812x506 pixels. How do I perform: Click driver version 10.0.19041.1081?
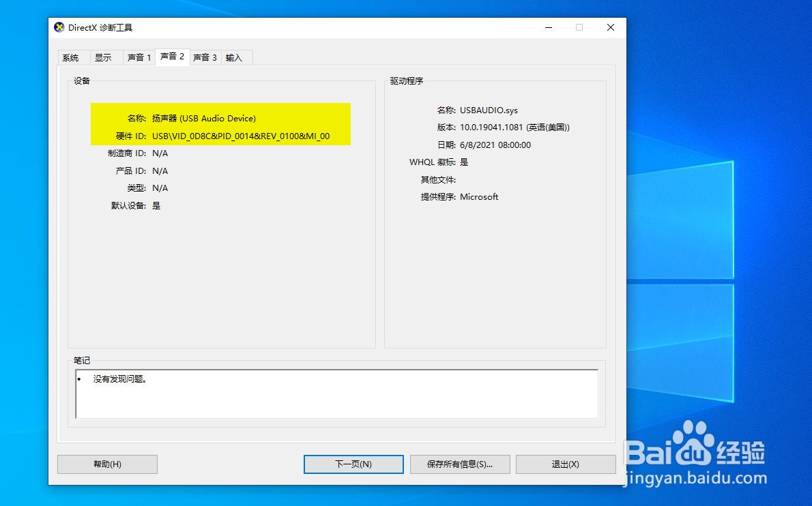[514, 128]
